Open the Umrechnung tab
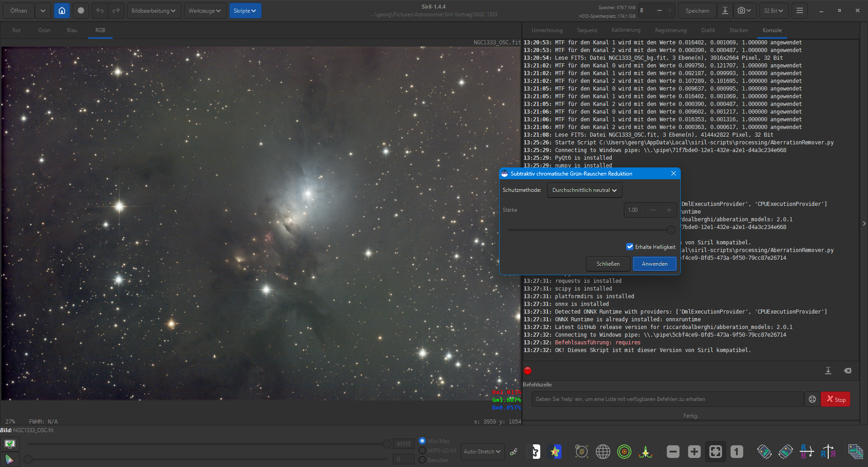 pyautogui.click(x=547, y=30)
